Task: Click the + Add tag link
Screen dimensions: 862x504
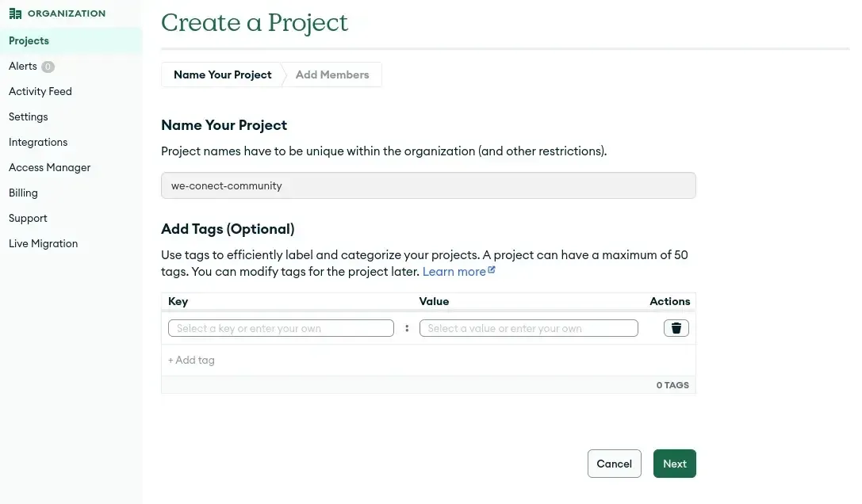Action: [x=191, y=360]
